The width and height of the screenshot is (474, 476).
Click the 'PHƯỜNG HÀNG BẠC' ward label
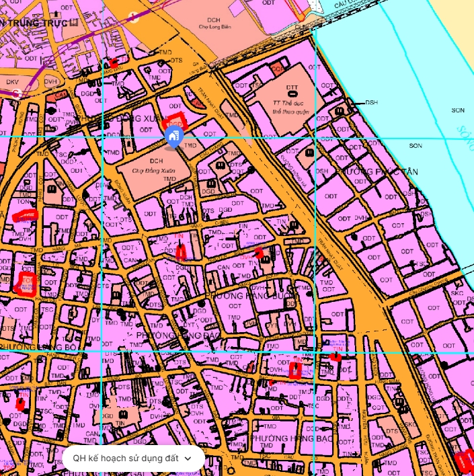pos(292,438)
